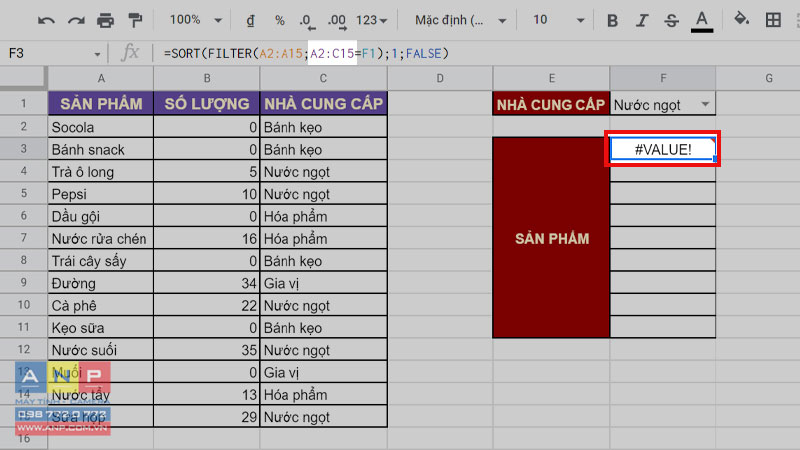Click the NHÀ CUNG CẤP label in E1
The height and width of the screenshot is (450, 800).
[551, 104]
